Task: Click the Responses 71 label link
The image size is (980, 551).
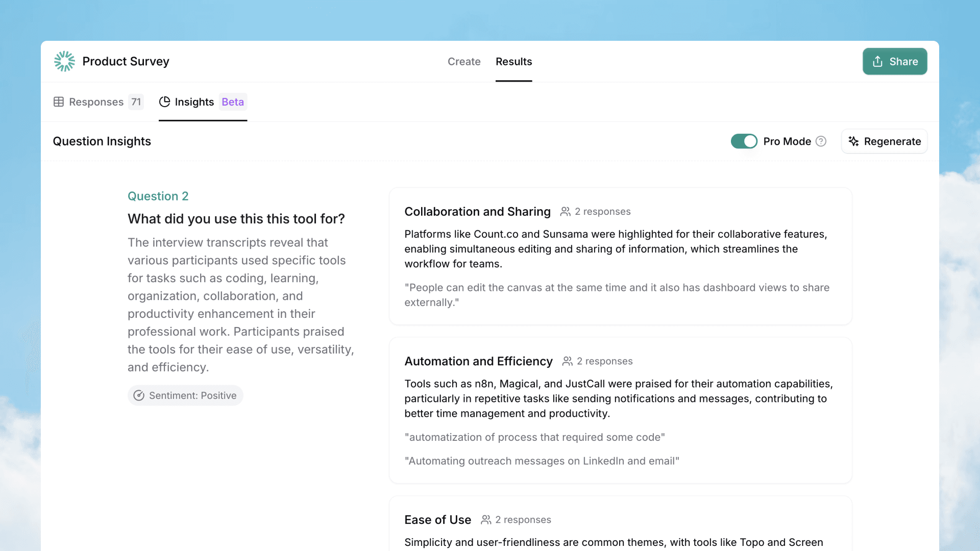Action: [x=97, y=102]
